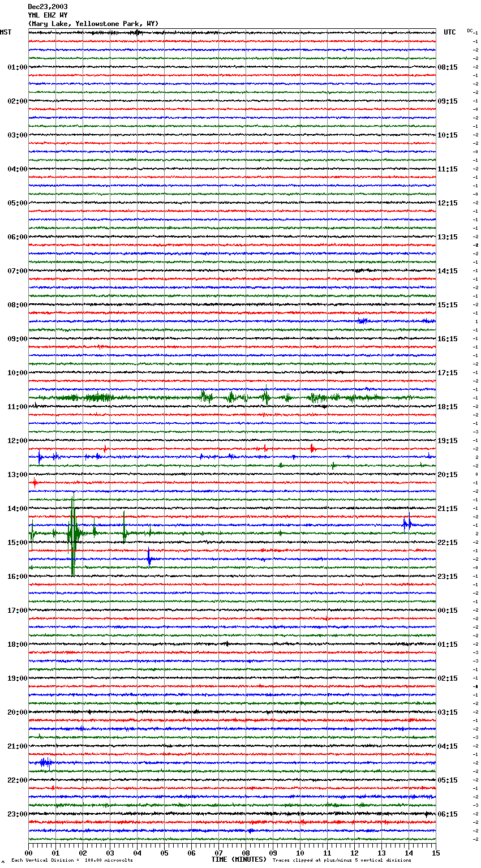This screenshot has height=868, width=481.
Task: Select the 09:00 MST time label
Action: tap(17, 339)
